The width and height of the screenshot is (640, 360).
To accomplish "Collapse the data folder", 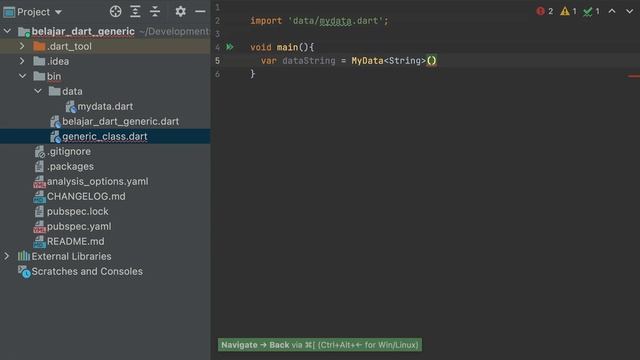I will coord(38,91).
